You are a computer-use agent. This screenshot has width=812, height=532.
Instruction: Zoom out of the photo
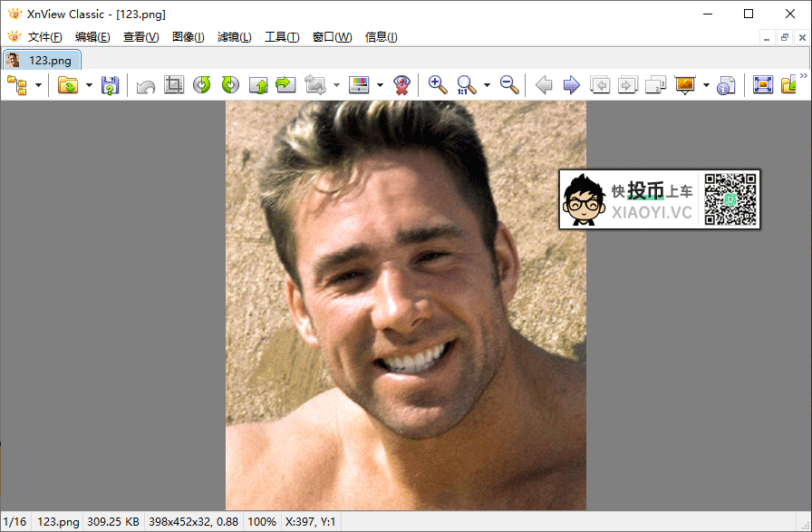click(509, 84)
